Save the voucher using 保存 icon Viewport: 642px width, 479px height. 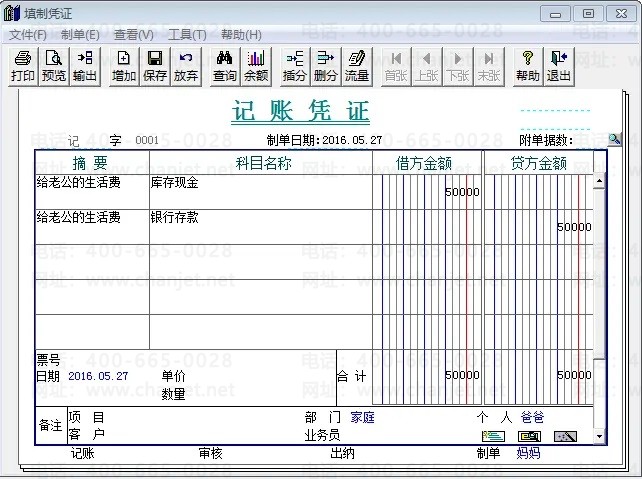pos(155,66)
